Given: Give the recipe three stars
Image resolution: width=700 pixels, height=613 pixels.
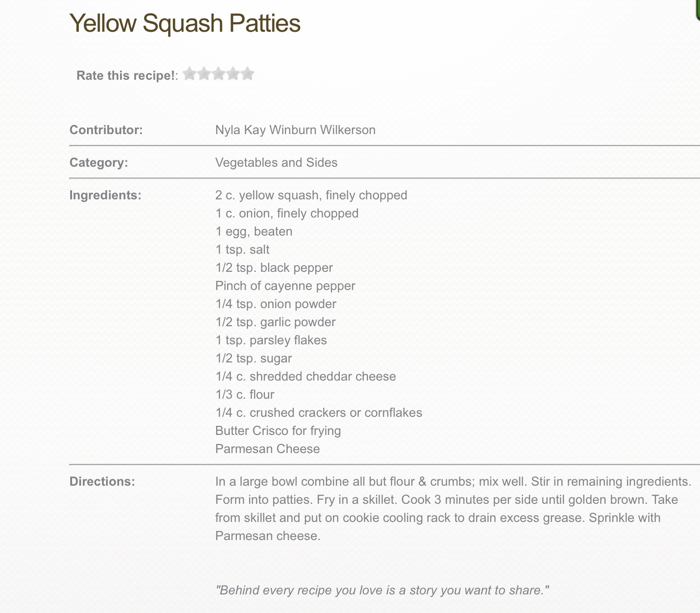Looking at the screenshot, I should click(x=218, y=74).
